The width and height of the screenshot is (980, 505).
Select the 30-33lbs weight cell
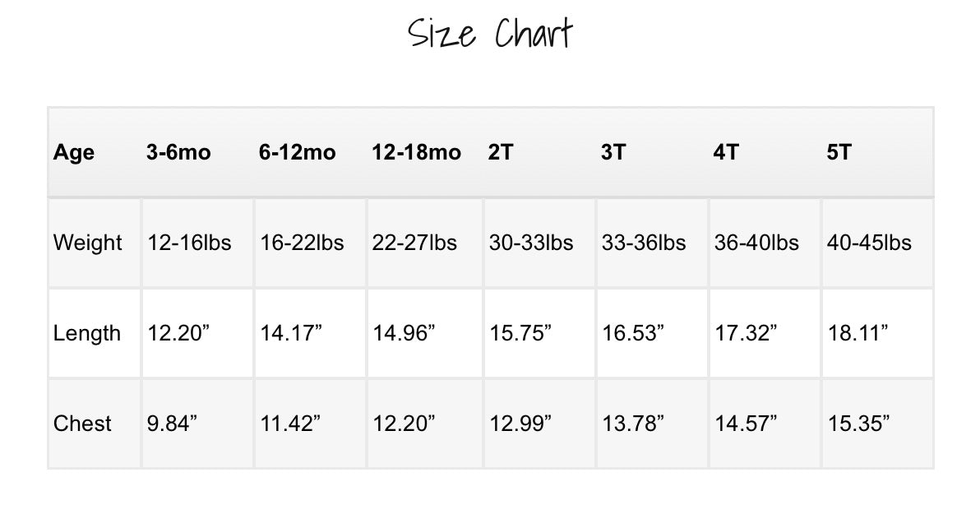(x=531, y=243)
